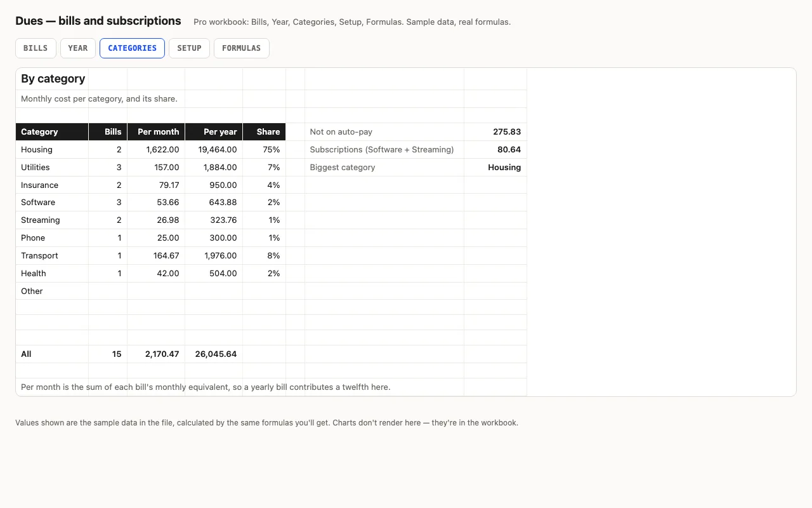Select the Utilities category cell
Image resolution: width=812 pixels, height=508 pixels.
click(x=52, y=168)
